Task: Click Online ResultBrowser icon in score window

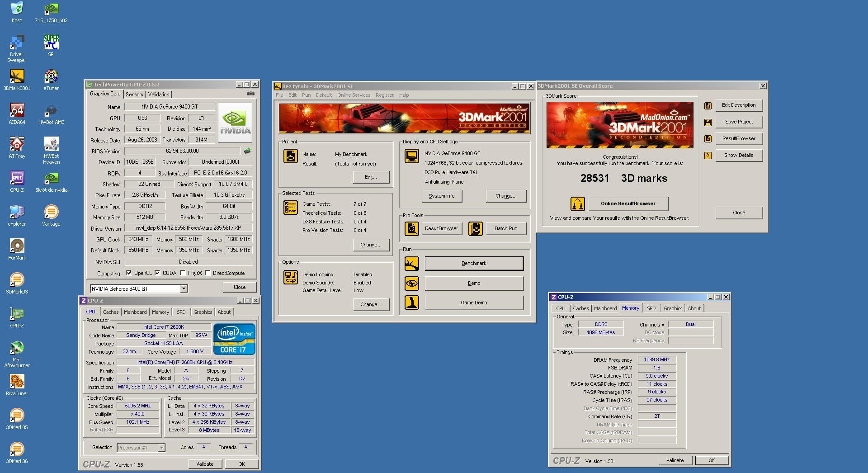Action: (577, 204)
